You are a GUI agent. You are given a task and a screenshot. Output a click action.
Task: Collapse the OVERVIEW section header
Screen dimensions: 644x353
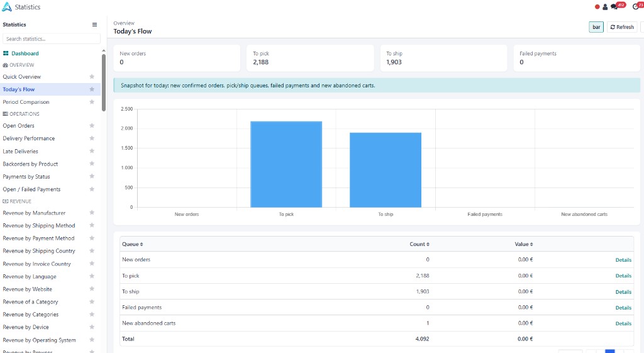click(18, 65)
